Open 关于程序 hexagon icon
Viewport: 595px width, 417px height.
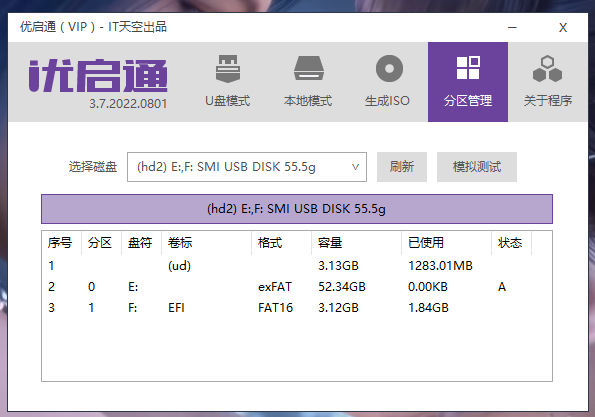coord(547,69)
